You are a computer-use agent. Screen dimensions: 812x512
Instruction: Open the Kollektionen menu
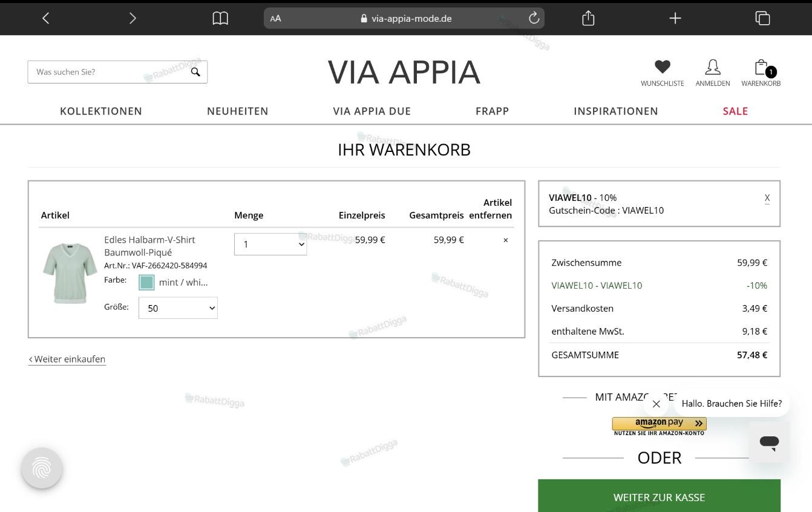[x=101, y=111]
